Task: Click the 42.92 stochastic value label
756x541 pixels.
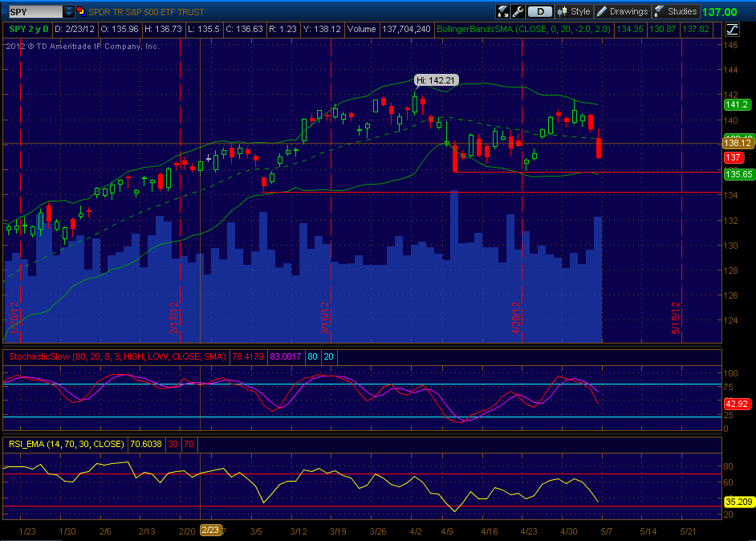Action: pos(737,404)
